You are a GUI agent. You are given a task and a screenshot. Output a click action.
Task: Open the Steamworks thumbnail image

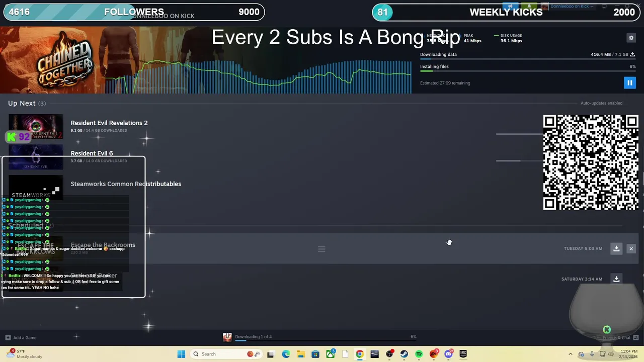tap(36, 188)
